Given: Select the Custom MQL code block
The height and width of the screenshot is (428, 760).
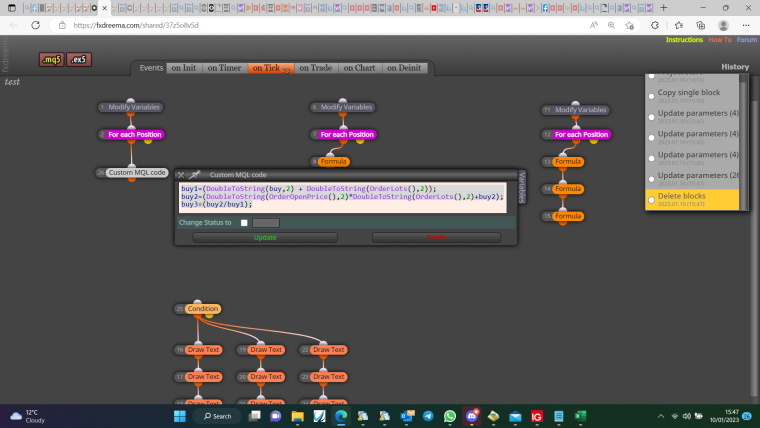Looking at the screenshot, I should point(132,173).
